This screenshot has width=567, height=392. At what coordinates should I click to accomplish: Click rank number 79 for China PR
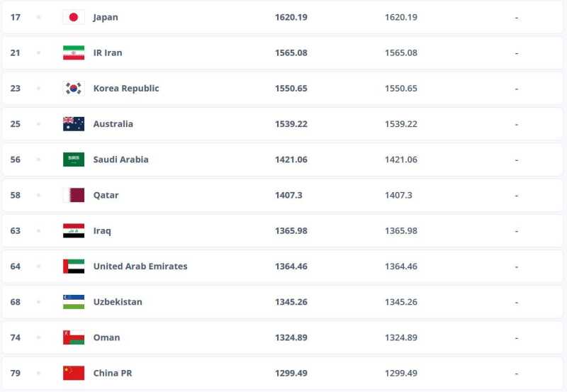pos(16,373)
